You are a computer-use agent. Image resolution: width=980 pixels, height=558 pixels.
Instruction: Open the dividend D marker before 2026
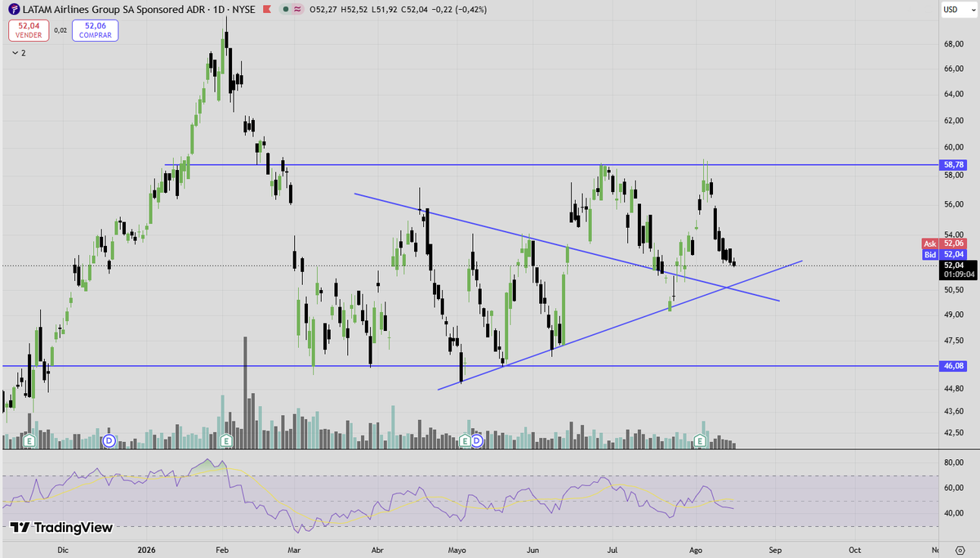tap(110, 440)
